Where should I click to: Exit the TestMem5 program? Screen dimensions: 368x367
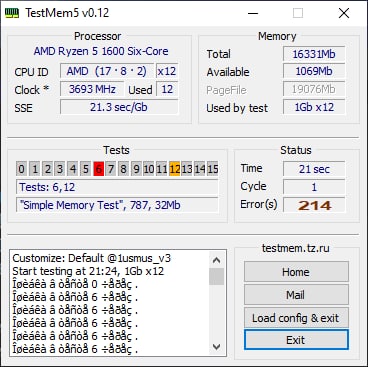click(x=296, y=340)
